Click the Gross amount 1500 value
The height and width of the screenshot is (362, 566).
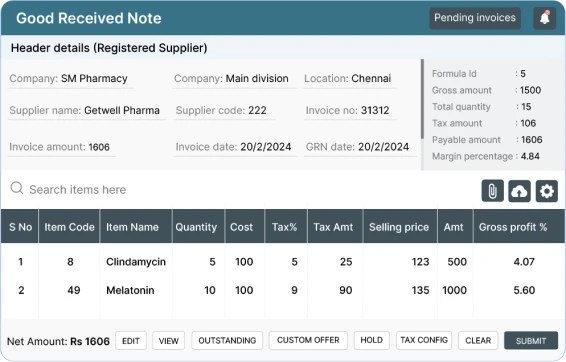pyautogui.click(x=530, y=90)
